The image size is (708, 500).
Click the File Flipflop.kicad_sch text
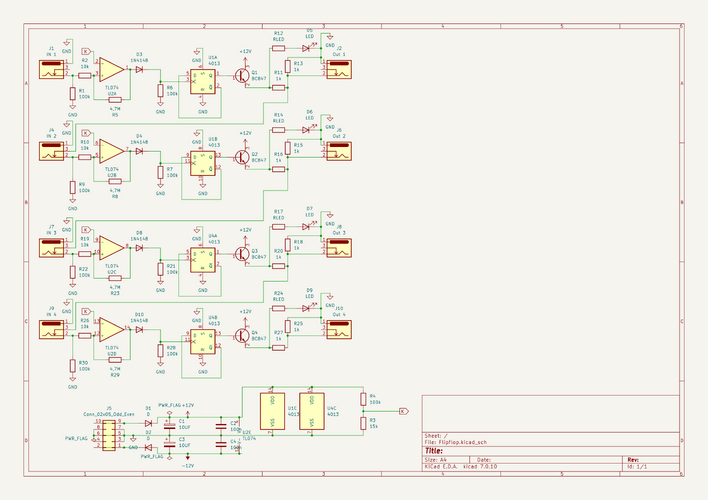(456, 442)
